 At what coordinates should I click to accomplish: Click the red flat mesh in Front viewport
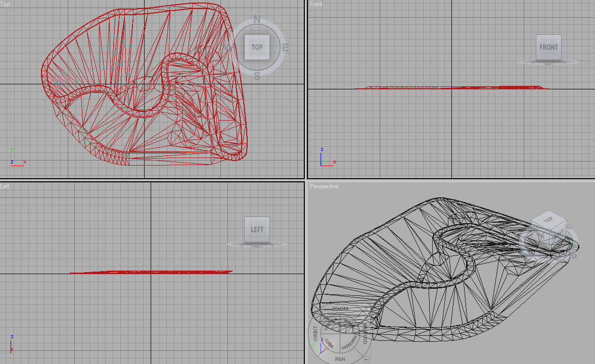[451, 87]
